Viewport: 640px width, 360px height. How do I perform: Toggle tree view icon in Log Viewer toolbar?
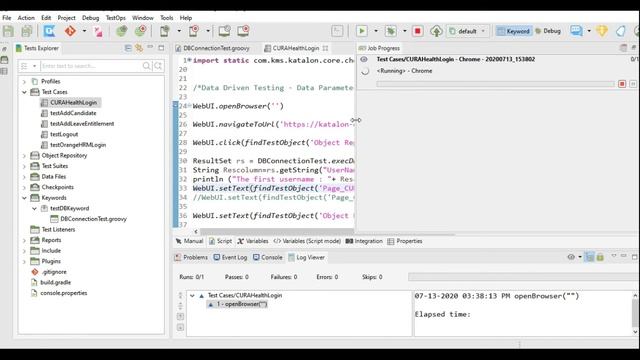(590, 257)
